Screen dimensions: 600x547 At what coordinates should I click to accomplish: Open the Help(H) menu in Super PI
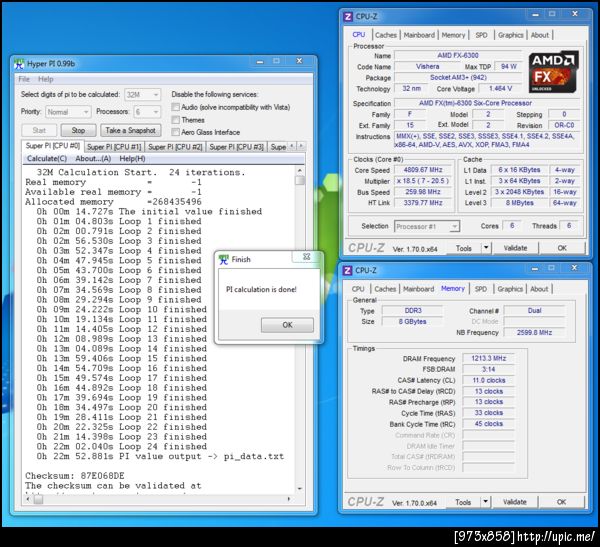click(132, 158)
